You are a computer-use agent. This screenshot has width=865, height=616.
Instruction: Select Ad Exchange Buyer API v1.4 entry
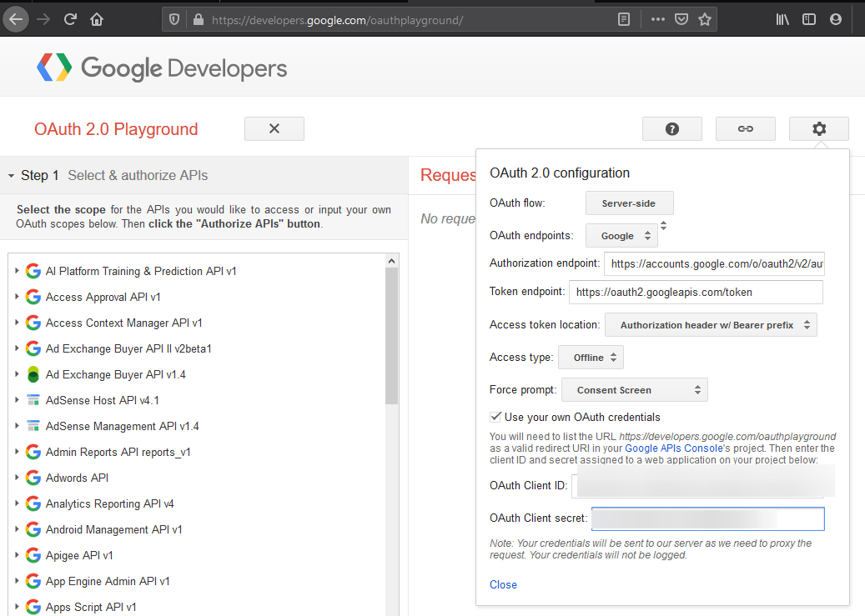tap(116, 374)
